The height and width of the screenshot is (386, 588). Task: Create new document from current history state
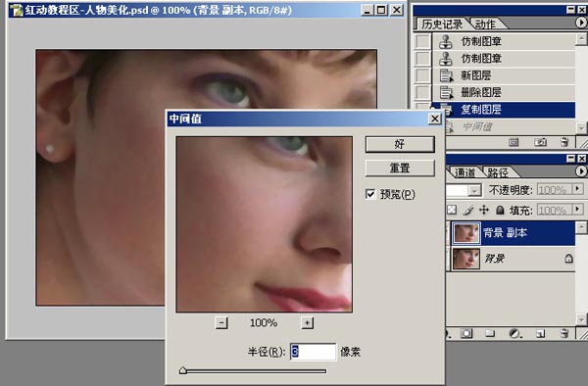pyautogui.click(x=514, y=142)
